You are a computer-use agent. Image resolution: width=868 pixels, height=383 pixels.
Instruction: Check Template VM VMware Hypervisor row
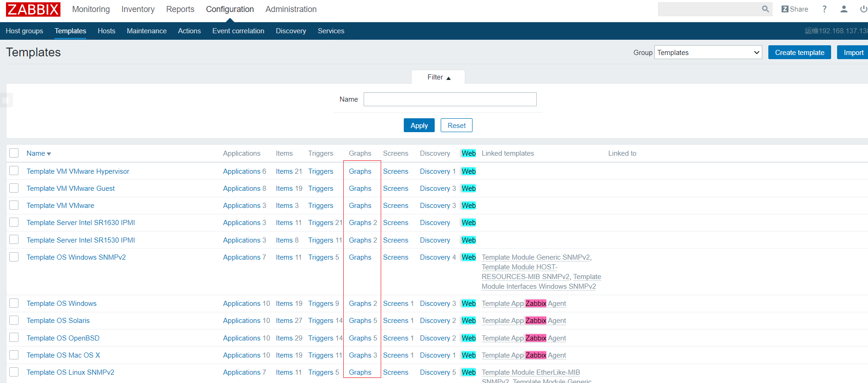point(14,170)
